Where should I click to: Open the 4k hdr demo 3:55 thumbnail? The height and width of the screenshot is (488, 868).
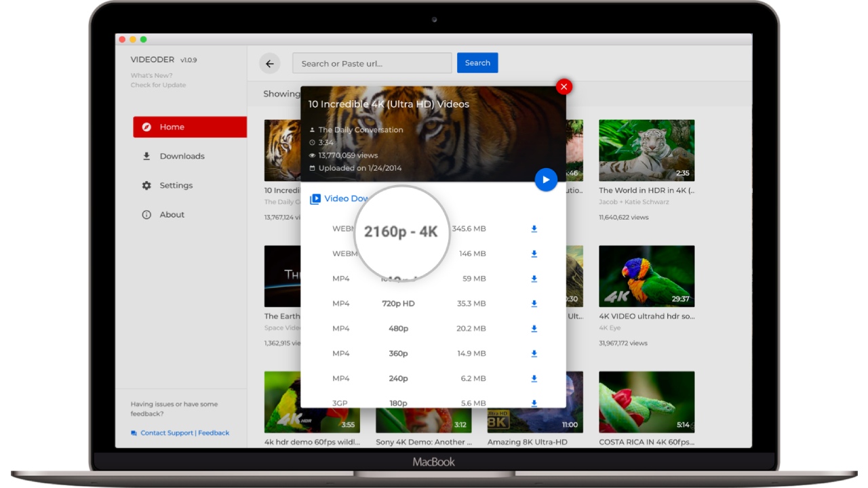point(312,402)
